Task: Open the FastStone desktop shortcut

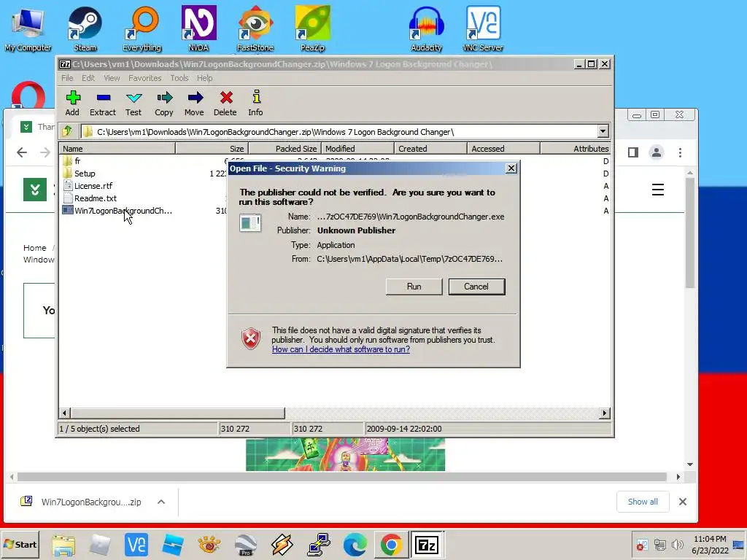Action: click(255, 28)
